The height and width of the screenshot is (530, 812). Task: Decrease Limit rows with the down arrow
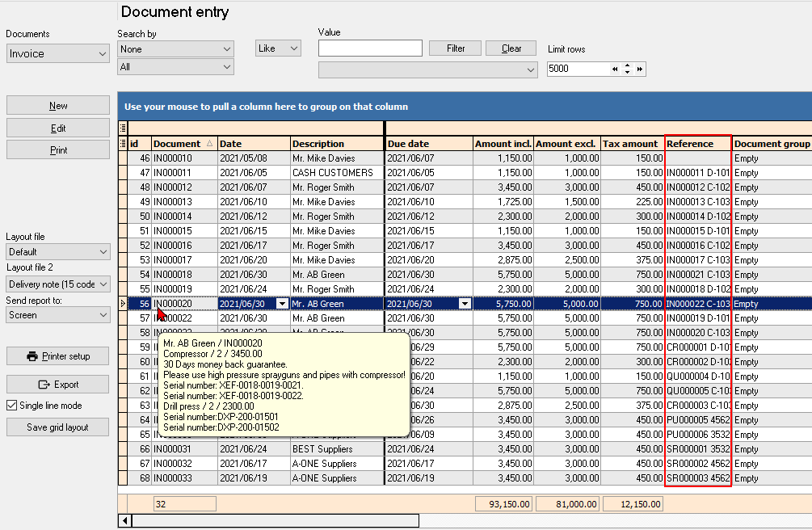pyautogui.click(x=628, y=73)
